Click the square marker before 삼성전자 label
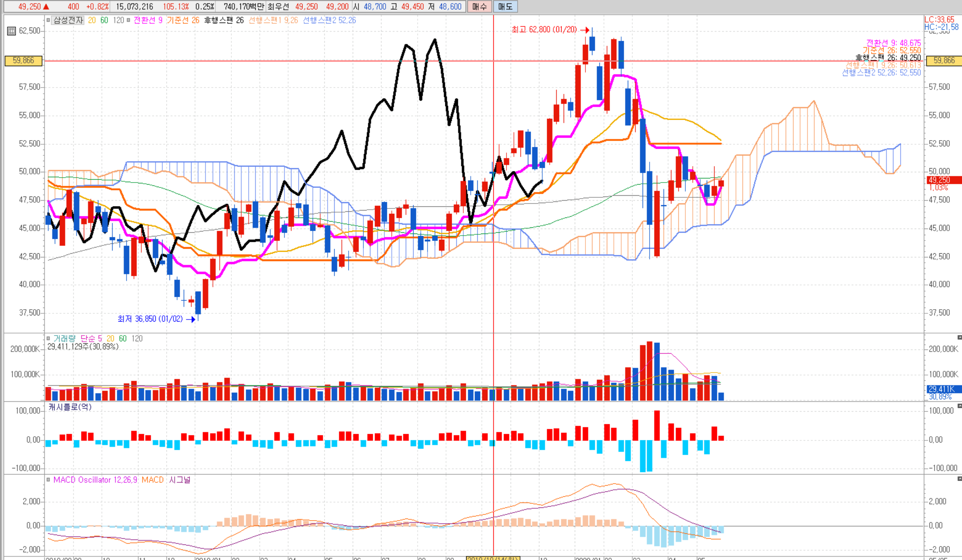962x560 pixels. click(48, 20)
